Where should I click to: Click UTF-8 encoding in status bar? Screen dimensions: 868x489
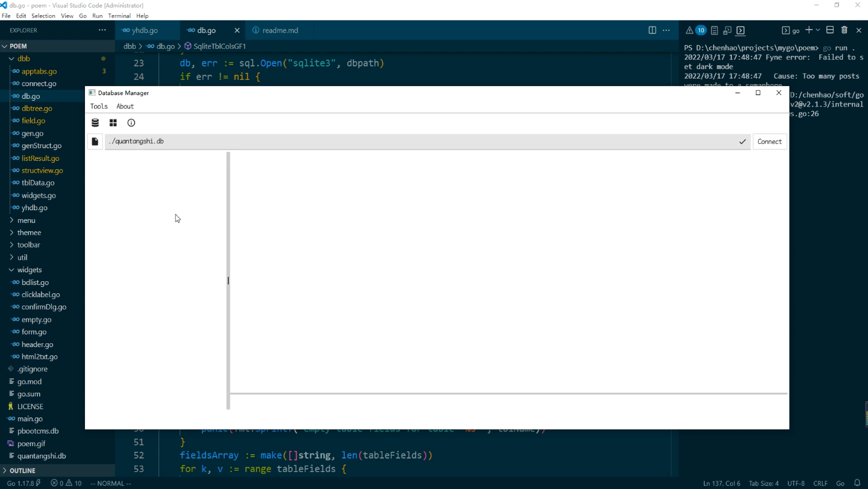796,483
